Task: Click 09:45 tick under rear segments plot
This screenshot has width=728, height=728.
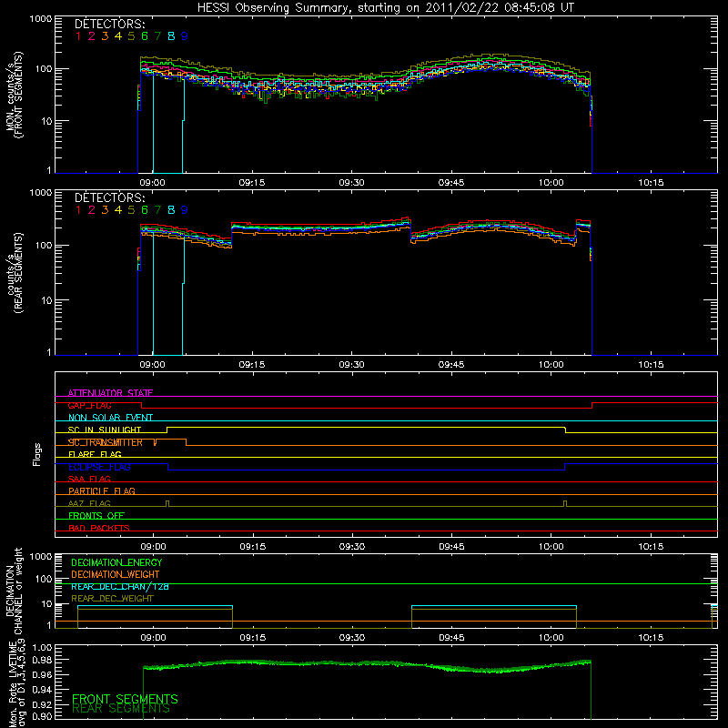Action: [x=451, y=365]
